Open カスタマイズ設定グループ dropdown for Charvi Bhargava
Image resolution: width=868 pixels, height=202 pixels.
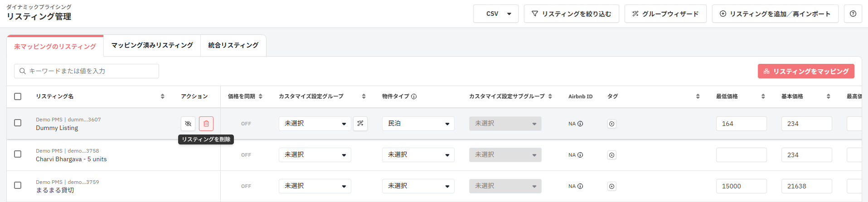[315, 155]
